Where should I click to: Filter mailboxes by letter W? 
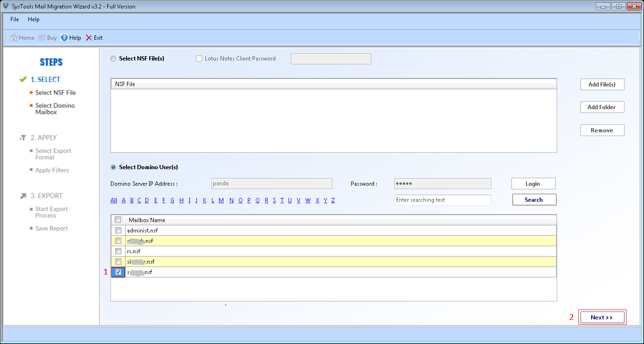tap(308, 200)
